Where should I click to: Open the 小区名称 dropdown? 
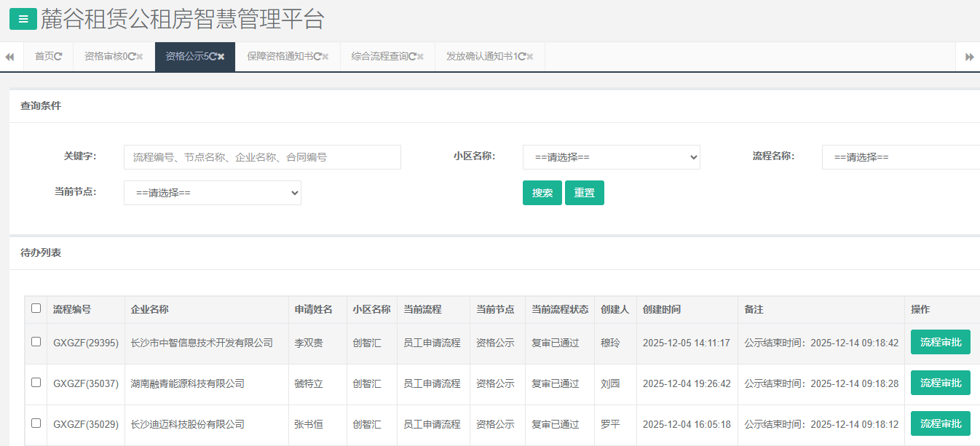pyautogui.click(x=611, y=157)
